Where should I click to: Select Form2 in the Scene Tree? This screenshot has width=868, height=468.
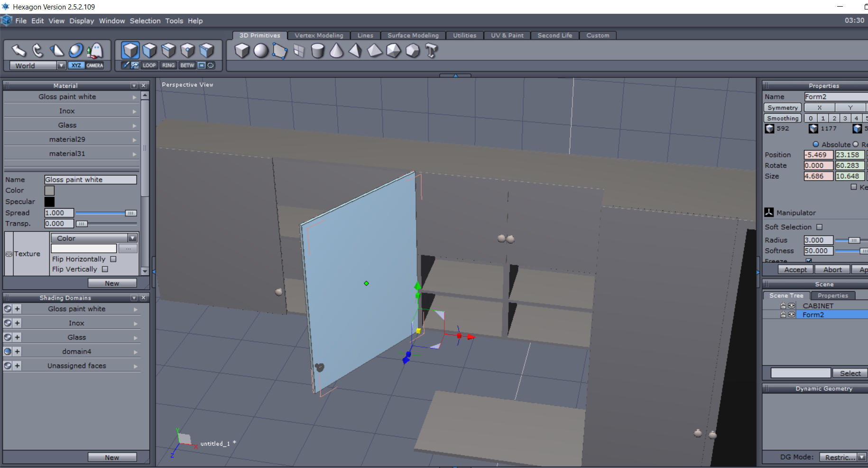[x=813, y=315]
